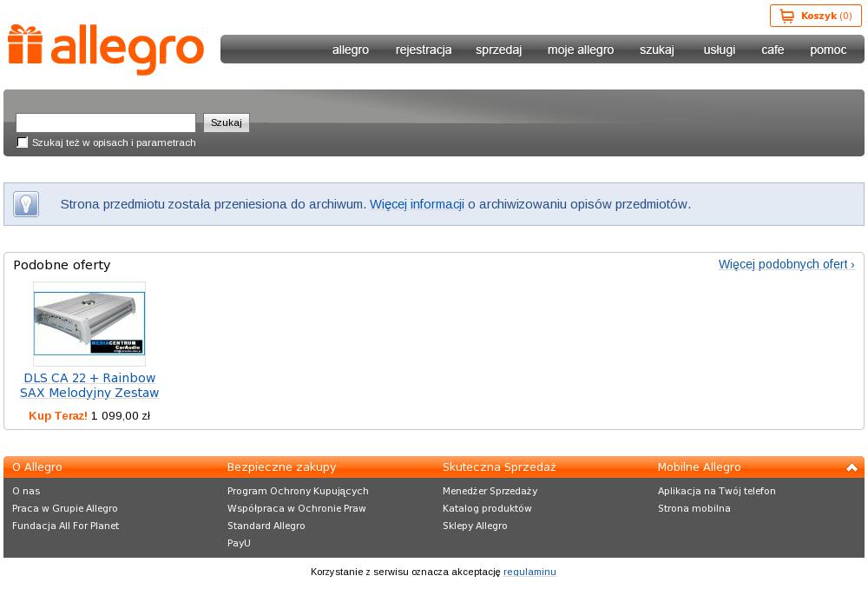Image resolution: width=868 pixels, height=589 pixels.
Task: Open Więcej podobnych ofert link
Action: point(786,264)
